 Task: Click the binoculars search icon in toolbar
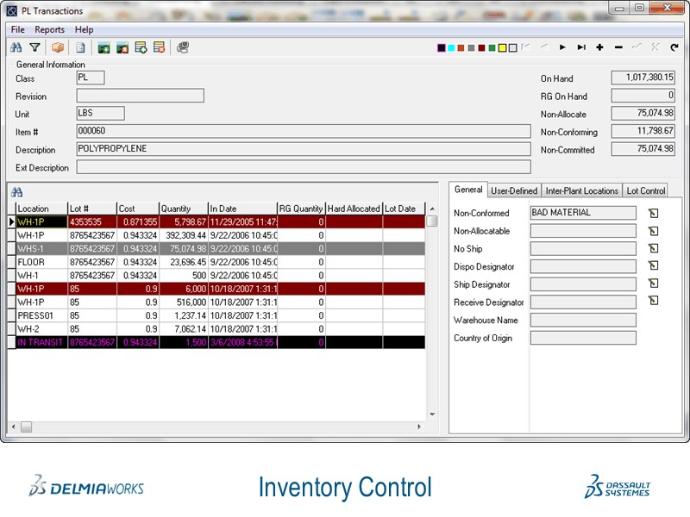point(16,47)
